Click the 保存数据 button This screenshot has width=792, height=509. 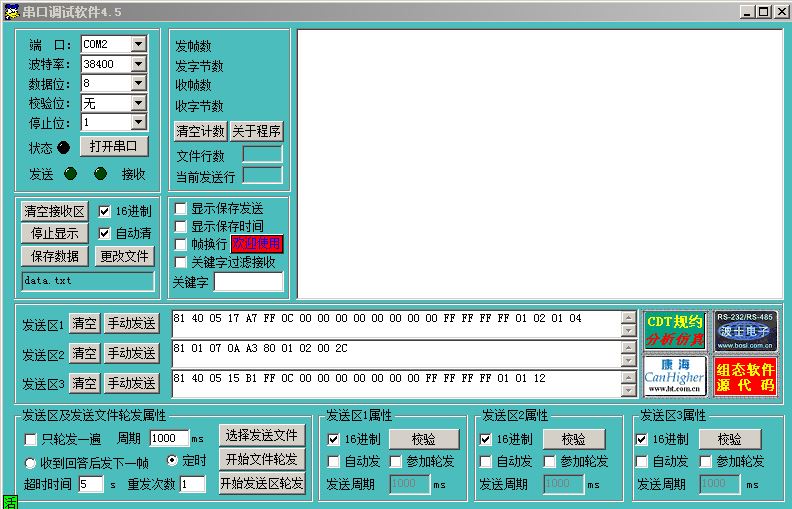[55, 256]
